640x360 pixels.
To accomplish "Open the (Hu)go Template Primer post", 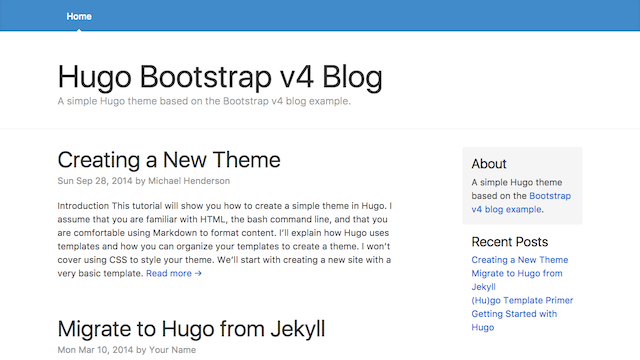I will 522,300.
